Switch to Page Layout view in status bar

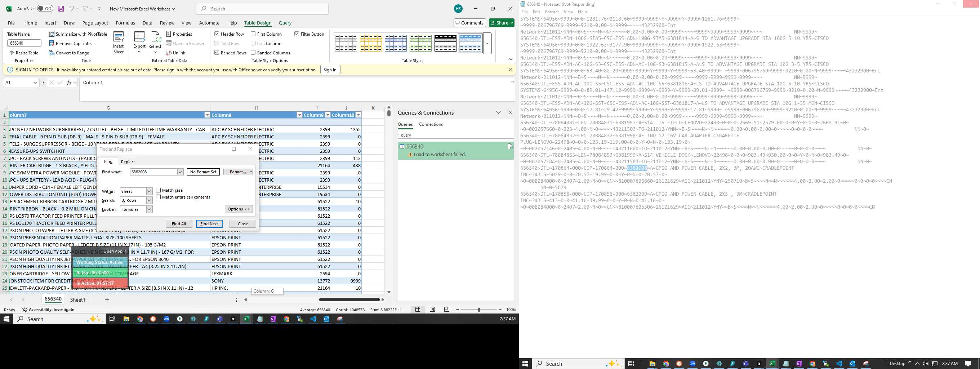432,310
